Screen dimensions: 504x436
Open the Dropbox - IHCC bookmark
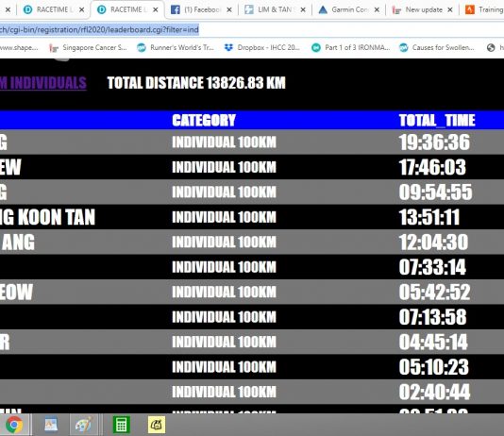pos(262,47)
